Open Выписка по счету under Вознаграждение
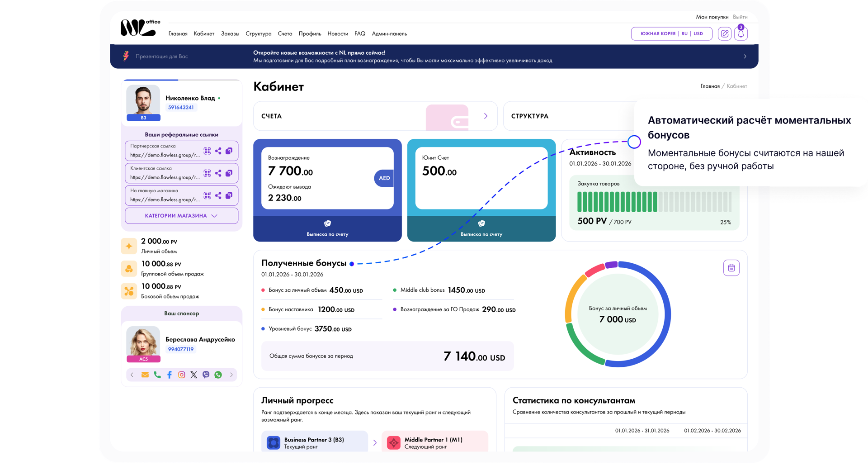 coord(327,229)
